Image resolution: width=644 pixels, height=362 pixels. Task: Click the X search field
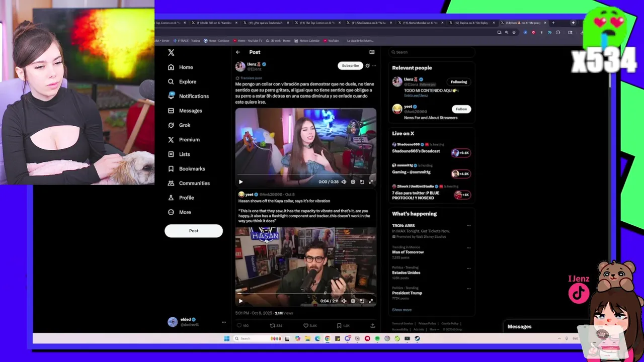pyautogui.click(x=432, y=52)
